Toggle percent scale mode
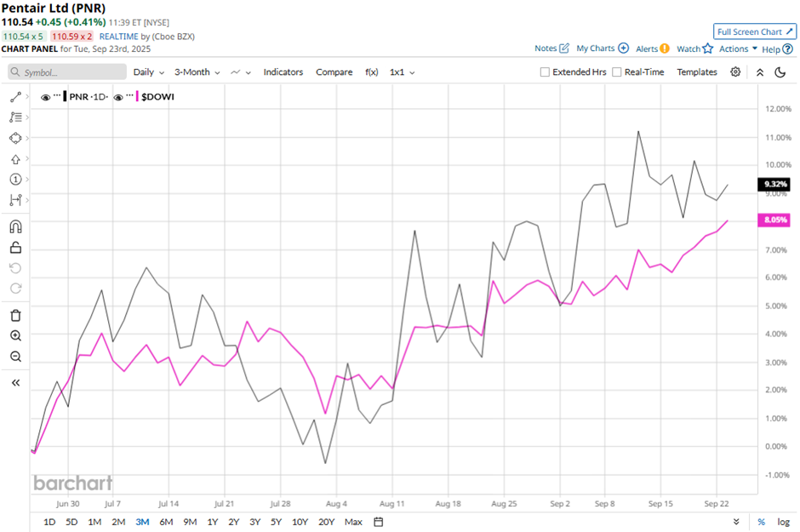The height and width of the screenshot is (532, 800). [761, 522]
